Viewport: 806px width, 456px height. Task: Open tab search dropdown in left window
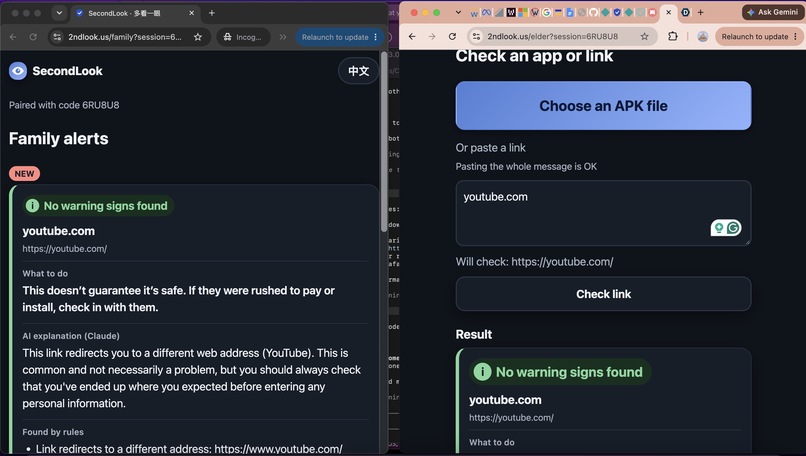59,13
